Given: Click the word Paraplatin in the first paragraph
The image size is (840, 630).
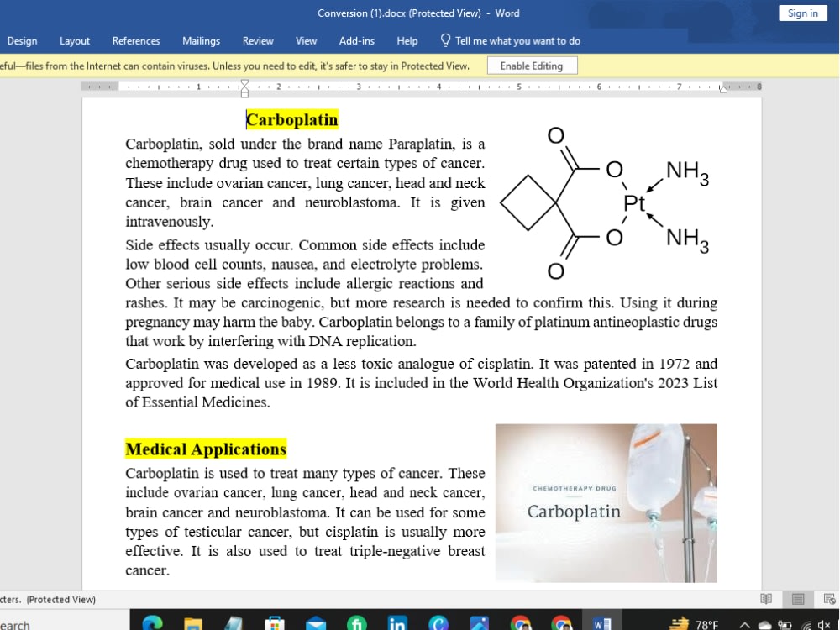Looking at the screenshot, I should click(422, 144).
